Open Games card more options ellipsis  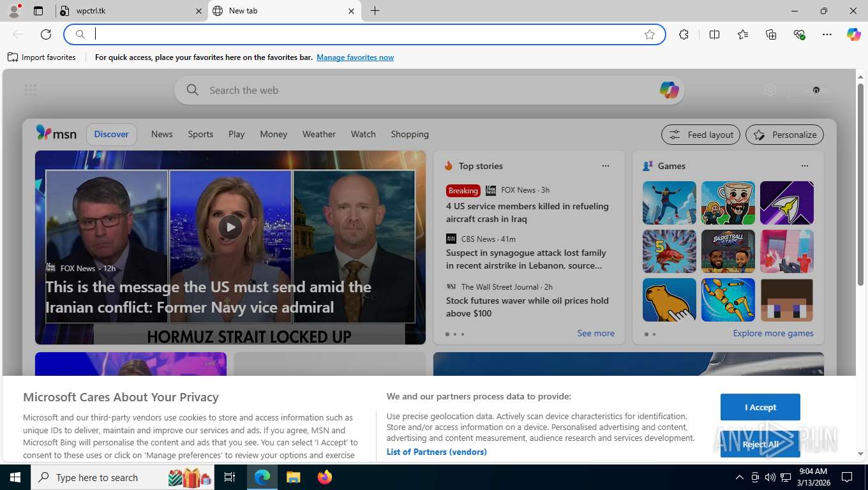point(805,166)
